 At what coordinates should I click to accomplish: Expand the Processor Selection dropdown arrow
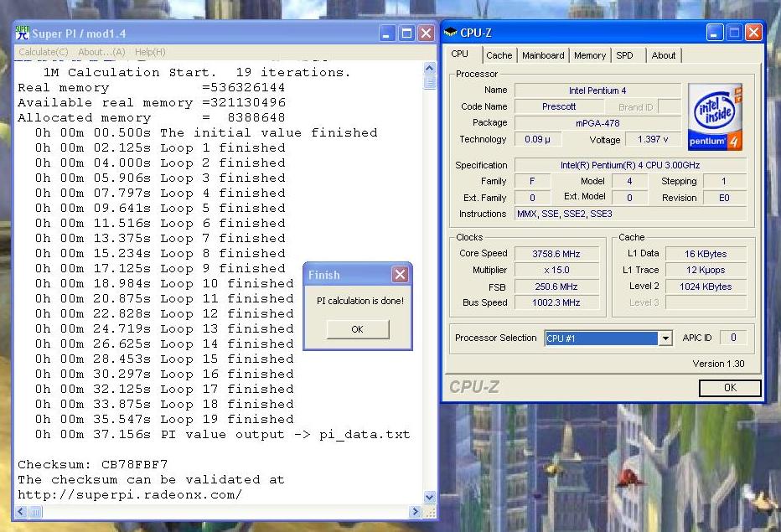pyautogui.click(x=665, y=338)
